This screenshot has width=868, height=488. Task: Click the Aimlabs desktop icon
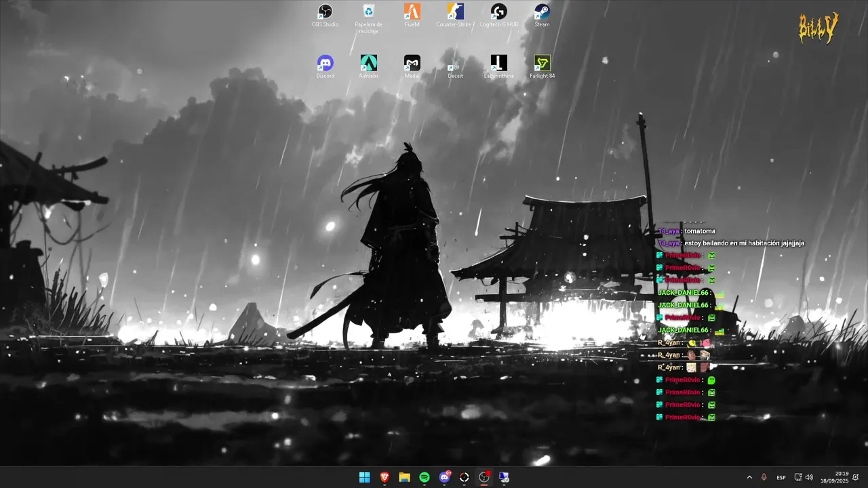(368, 67)
